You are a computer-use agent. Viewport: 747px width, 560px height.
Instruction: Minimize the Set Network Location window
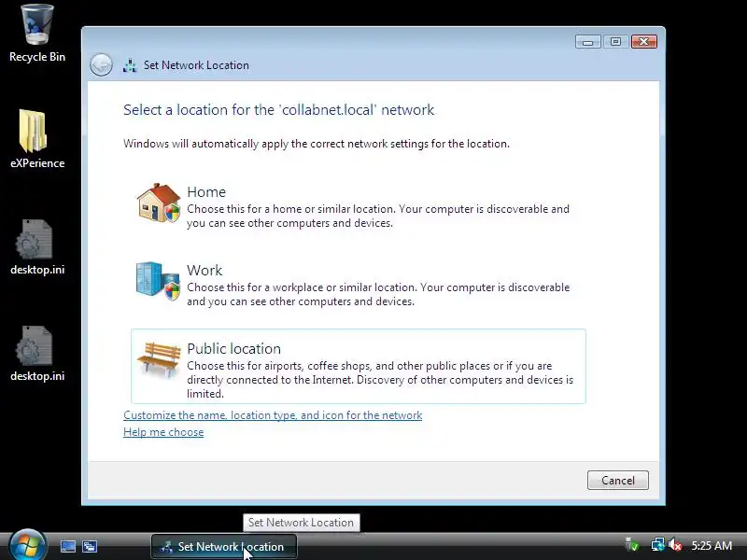coord(587,42)
